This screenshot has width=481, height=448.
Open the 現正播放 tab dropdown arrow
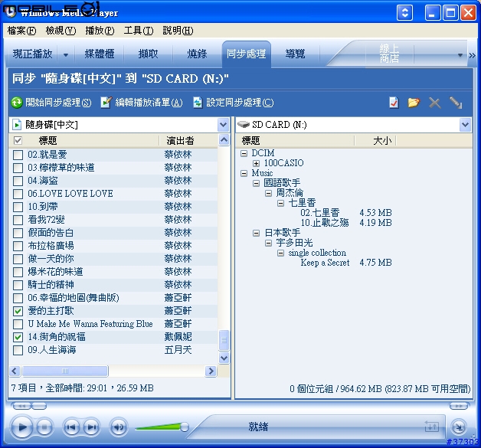(x=66, y=55)
